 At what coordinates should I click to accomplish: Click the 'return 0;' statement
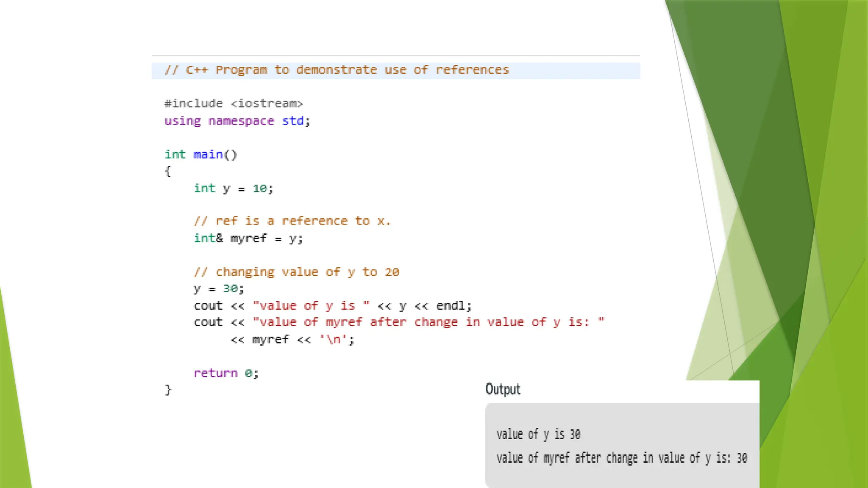point(226,373)
